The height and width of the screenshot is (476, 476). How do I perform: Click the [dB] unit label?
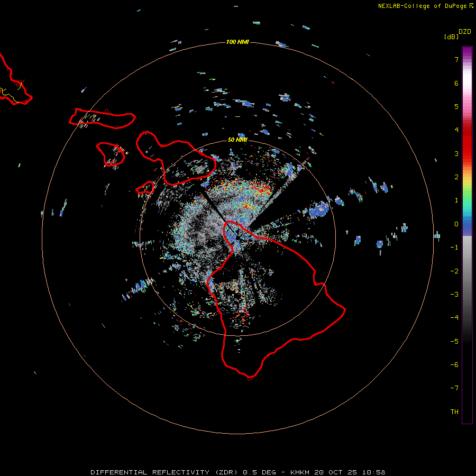[x=452, y=36]
